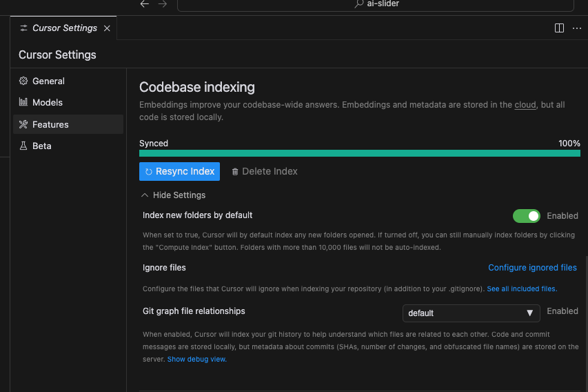Click the General gear icon
This screenshot has height=392, width=588.
tap(23, 81)
